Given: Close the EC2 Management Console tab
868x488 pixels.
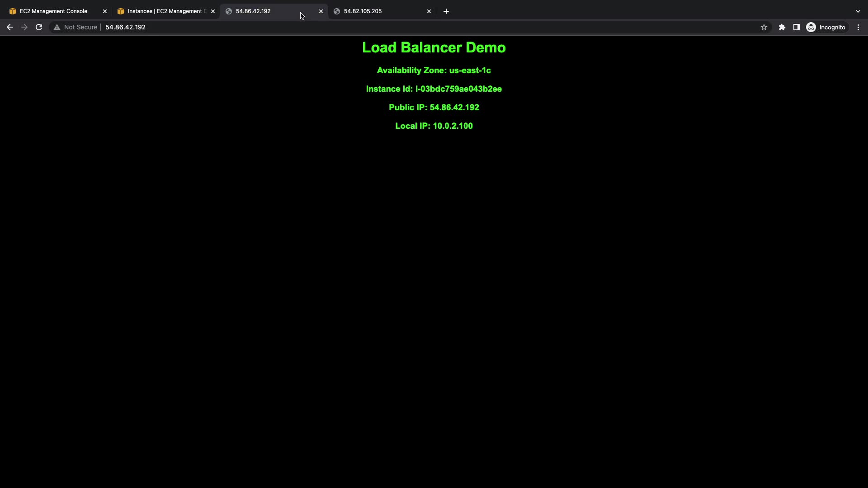Looking at the screenshot, I should (x=105, y=11).
